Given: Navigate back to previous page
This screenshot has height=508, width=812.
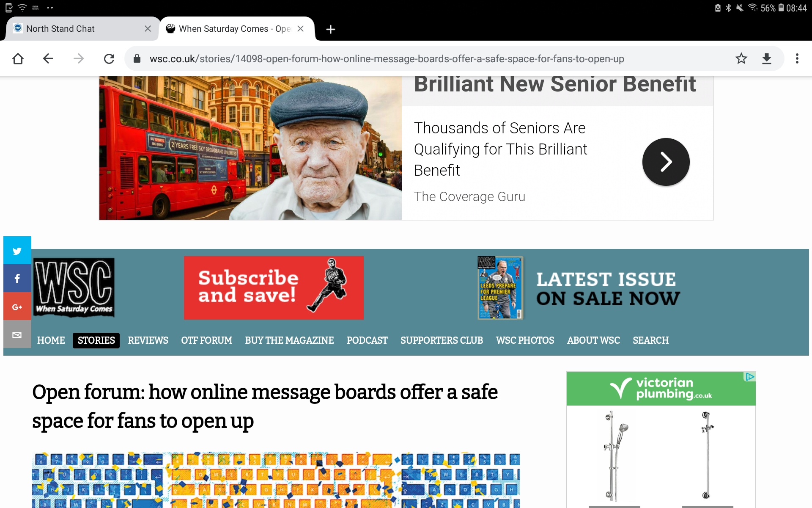Looking at the screenshot, I should pyautogui.click(x=48, y=58).
